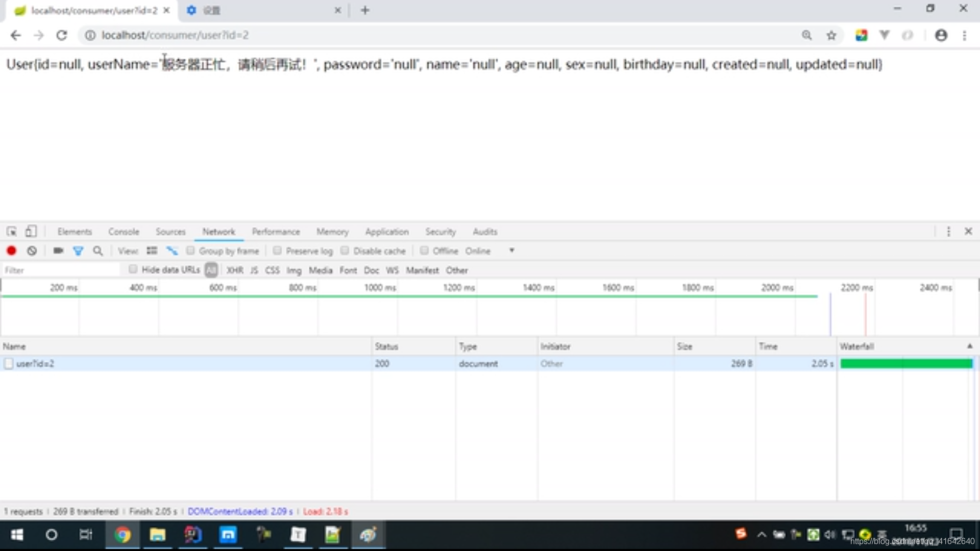The width and height of the screenshot is (980, 551).
Task: Open Chrome from the taskbar
Action: [122, 535]
